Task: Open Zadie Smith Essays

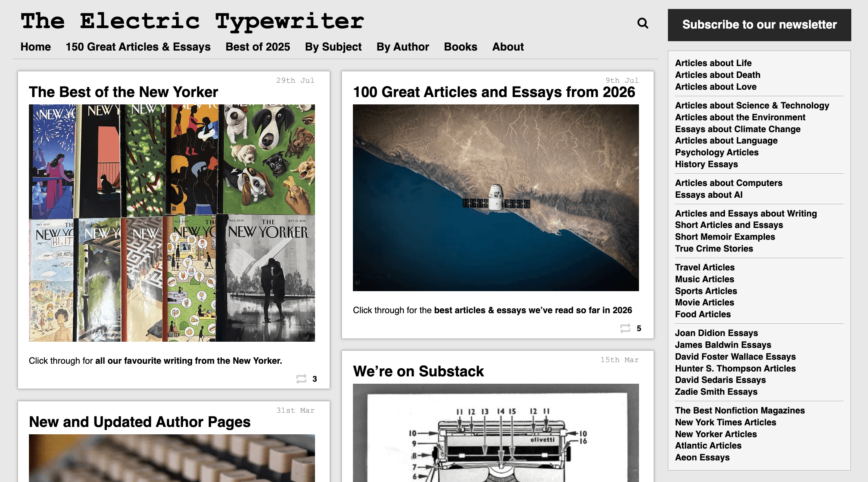Action: point(716,392)
